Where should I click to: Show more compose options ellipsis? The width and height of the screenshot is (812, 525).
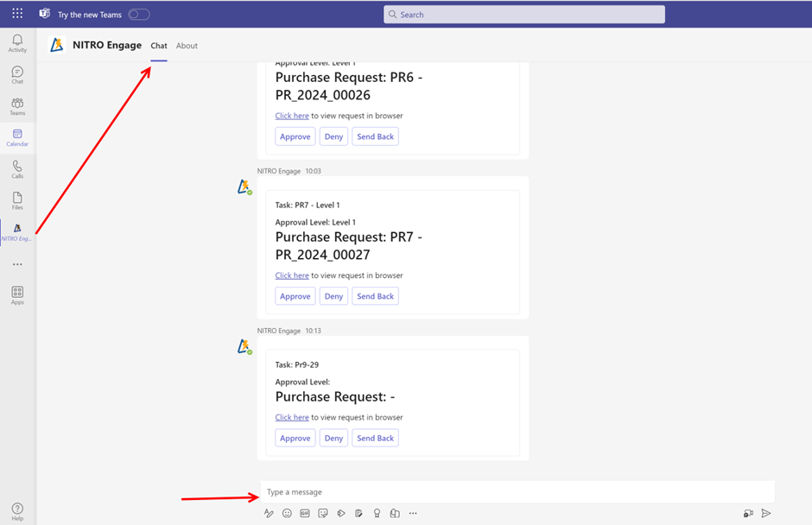tap(413, 513)
